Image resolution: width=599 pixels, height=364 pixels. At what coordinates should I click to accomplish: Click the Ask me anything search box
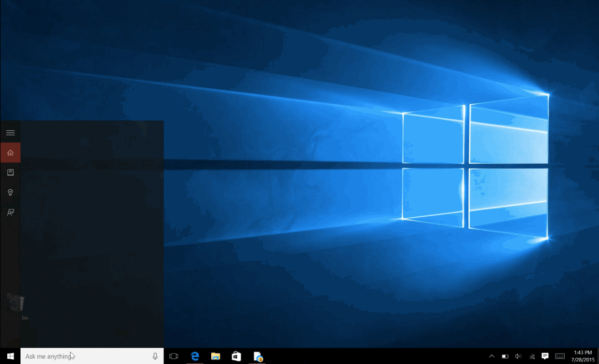(92, 356)
